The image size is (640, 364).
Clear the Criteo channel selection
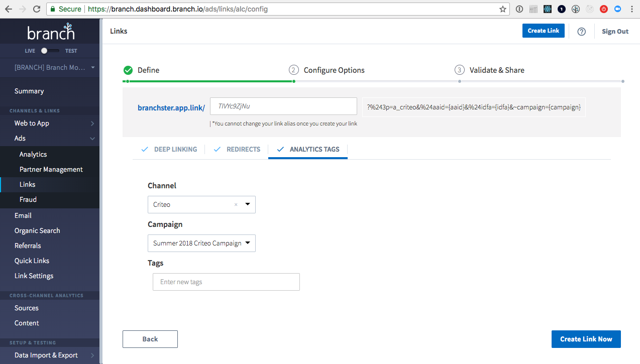click(236, 205)
